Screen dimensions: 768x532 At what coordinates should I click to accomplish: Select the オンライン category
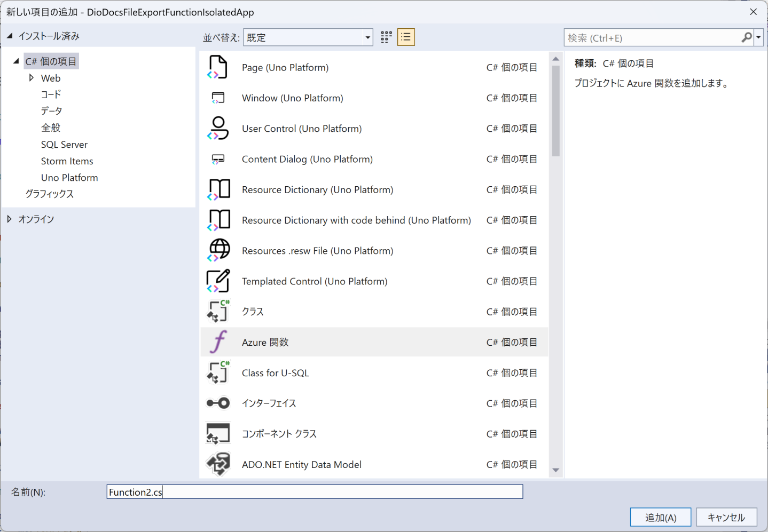tap(36, 219)
